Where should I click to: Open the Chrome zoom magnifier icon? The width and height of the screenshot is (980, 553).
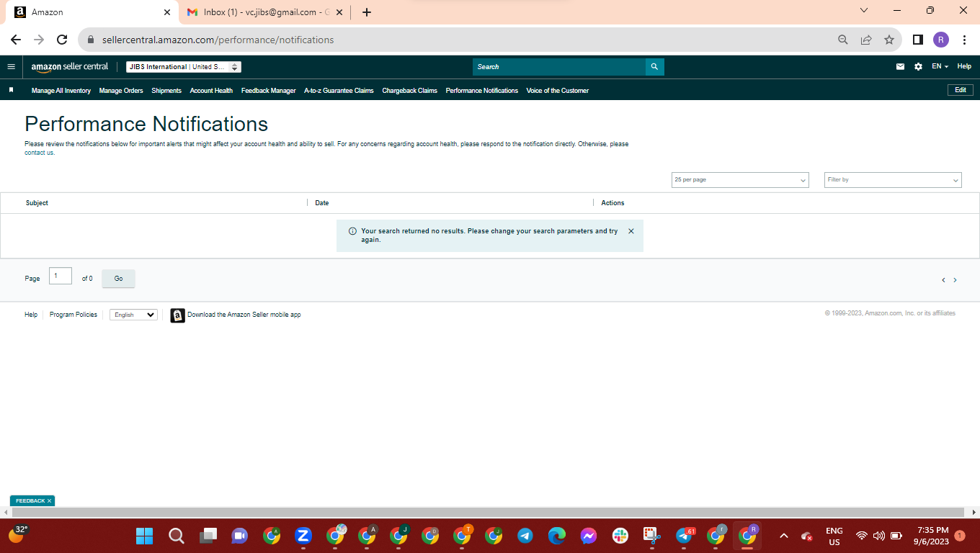pos(843,40)
